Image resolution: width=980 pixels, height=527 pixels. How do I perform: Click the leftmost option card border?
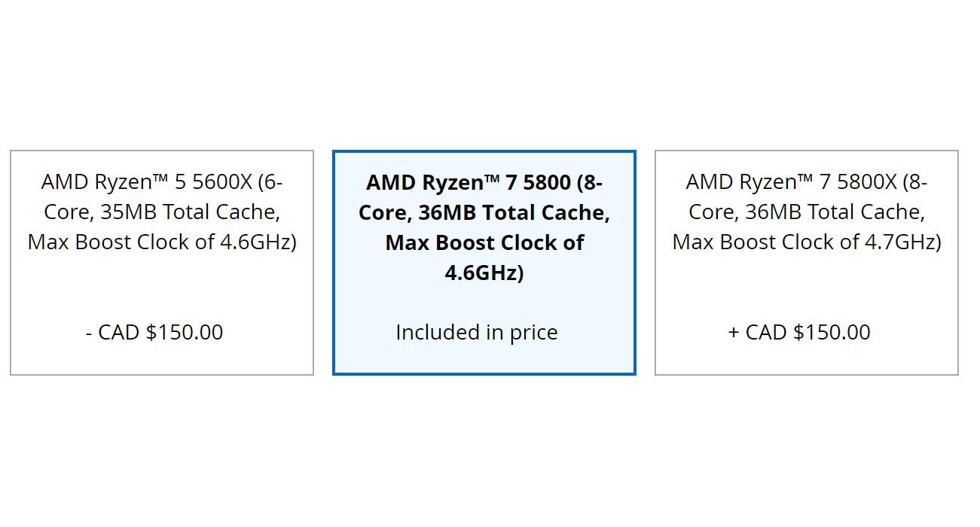coord(10,260)
